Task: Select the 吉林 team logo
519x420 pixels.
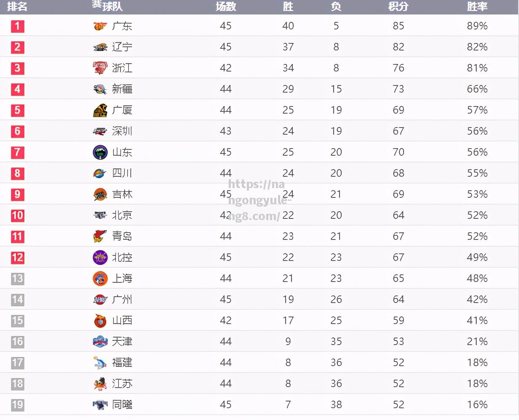Action: (x=100, y=194)
